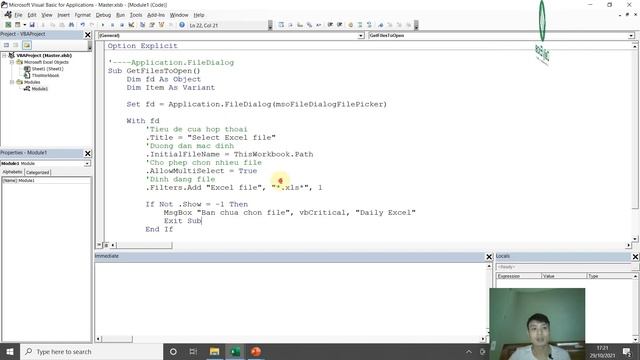Click the Break (pause) toolbar icon
640x360 pixels.
coord(112,25)
